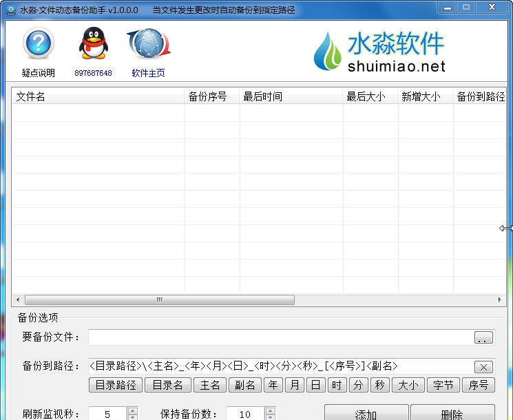Focus the 要备份文件 input field

click(281, 337)
